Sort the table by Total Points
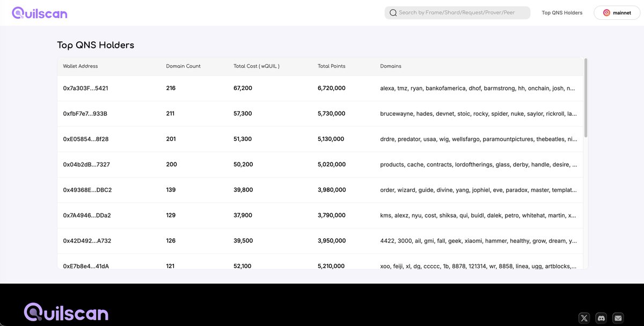 [x=331, y=66]
